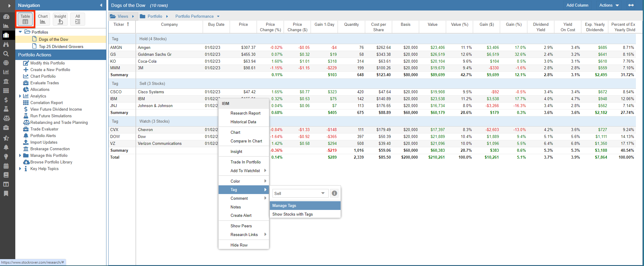Select Show Stocks with Tags option
The width and height of the screenshot is (644, 266).
coord(305,214)
